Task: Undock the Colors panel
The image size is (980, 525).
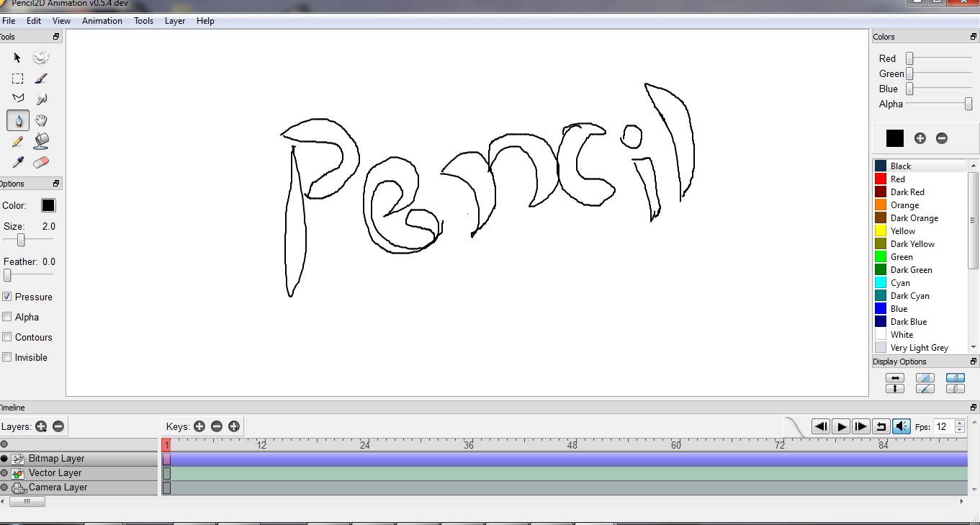Action: (974, 37)
